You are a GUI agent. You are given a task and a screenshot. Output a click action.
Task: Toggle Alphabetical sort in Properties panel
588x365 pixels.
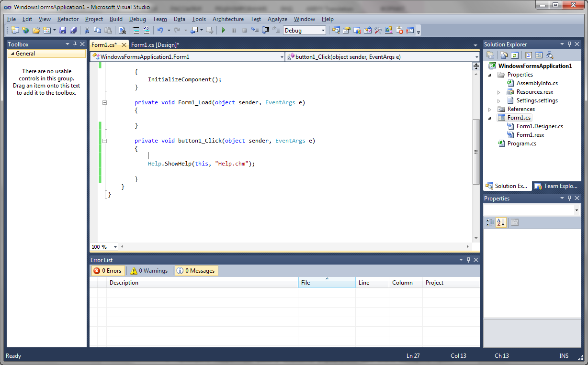501,222
